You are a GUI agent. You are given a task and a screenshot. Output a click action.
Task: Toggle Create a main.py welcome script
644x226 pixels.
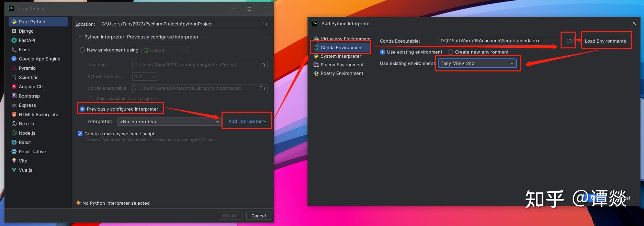80,134
